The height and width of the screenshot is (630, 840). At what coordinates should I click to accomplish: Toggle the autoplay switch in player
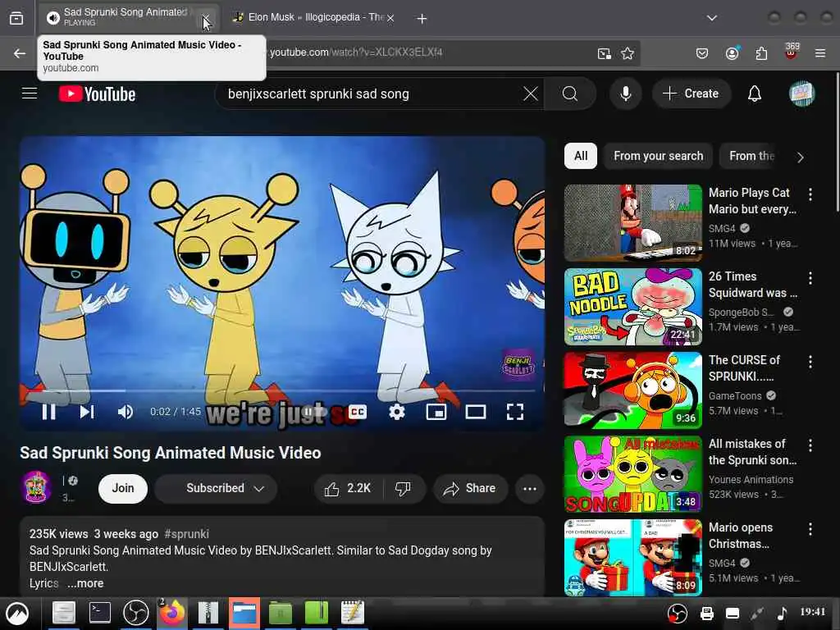pos(316,412)
